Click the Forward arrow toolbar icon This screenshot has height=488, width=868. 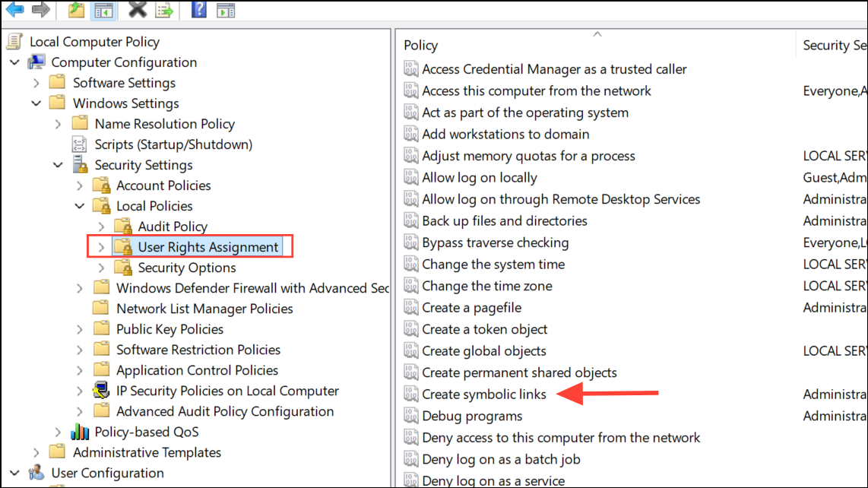pyautogui.click(x=40, y=9)
